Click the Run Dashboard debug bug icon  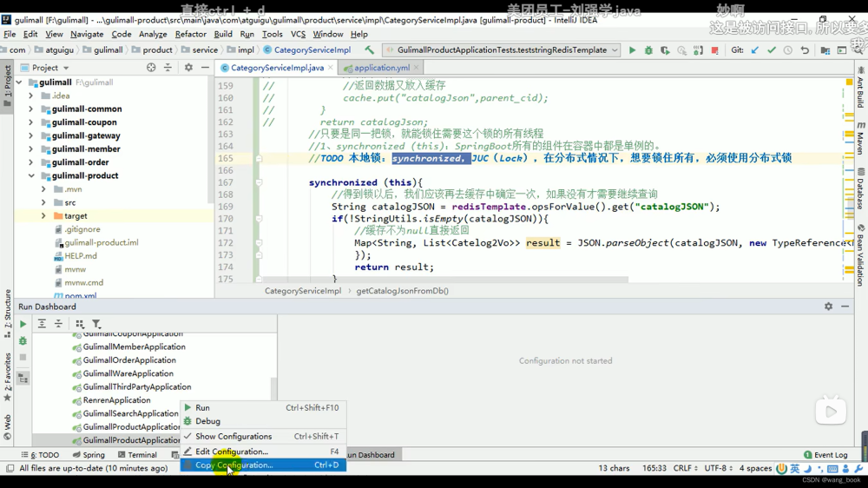[23, 340]
